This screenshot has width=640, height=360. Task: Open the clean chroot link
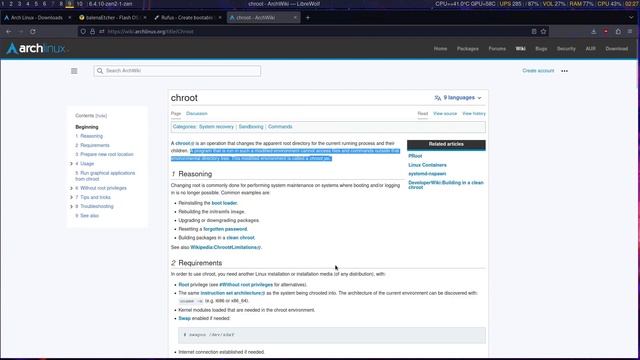240,238
